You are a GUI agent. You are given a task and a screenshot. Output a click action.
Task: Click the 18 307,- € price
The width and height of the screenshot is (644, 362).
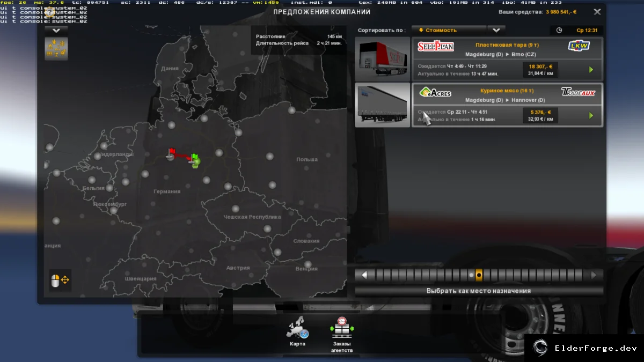[540, 67]
